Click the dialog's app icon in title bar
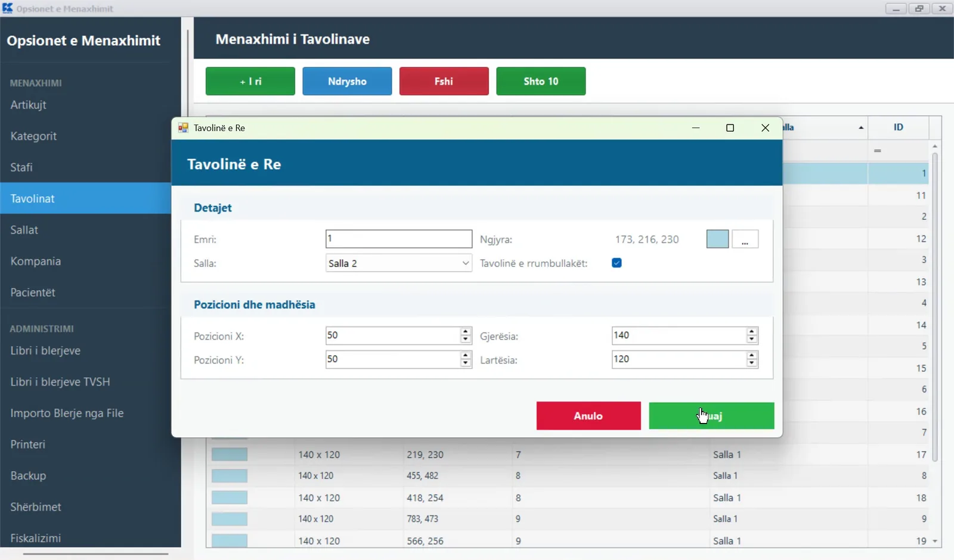954x560 pixels. (183, 128)
